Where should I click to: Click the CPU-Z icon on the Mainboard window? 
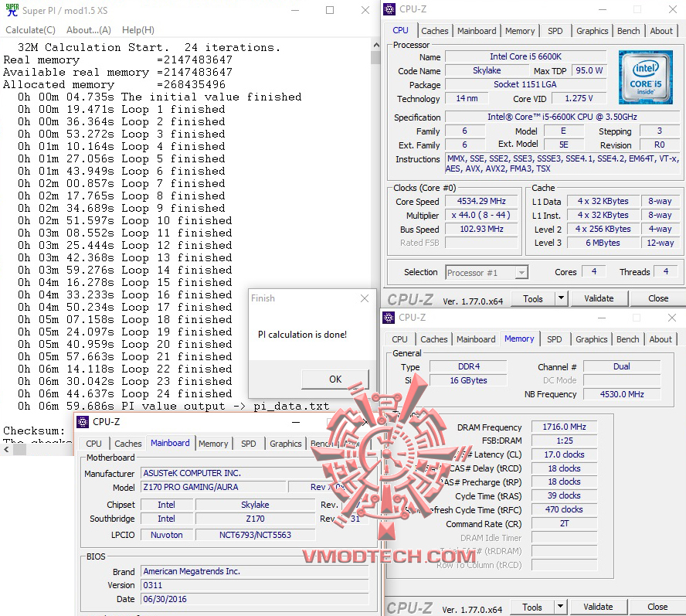click(83, 422)
